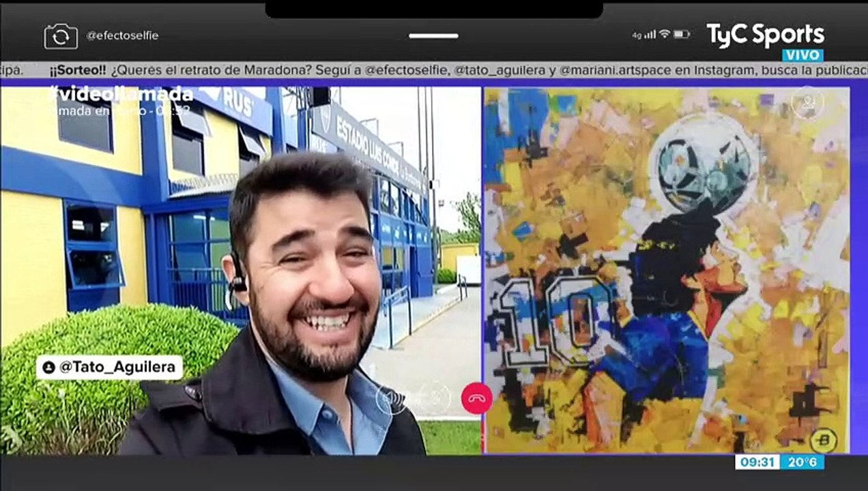Open the contact icon on Maradona painting

[x=807, y=103]
